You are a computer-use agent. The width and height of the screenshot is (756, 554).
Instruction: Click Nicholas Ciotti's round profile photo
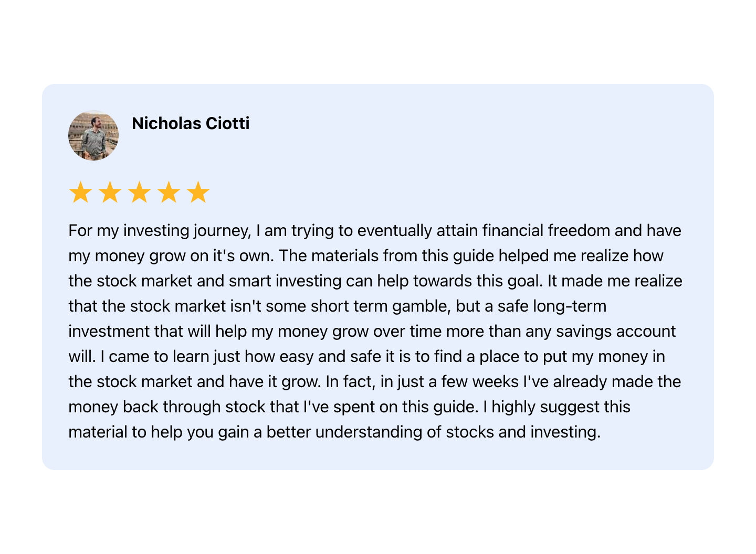93,135
